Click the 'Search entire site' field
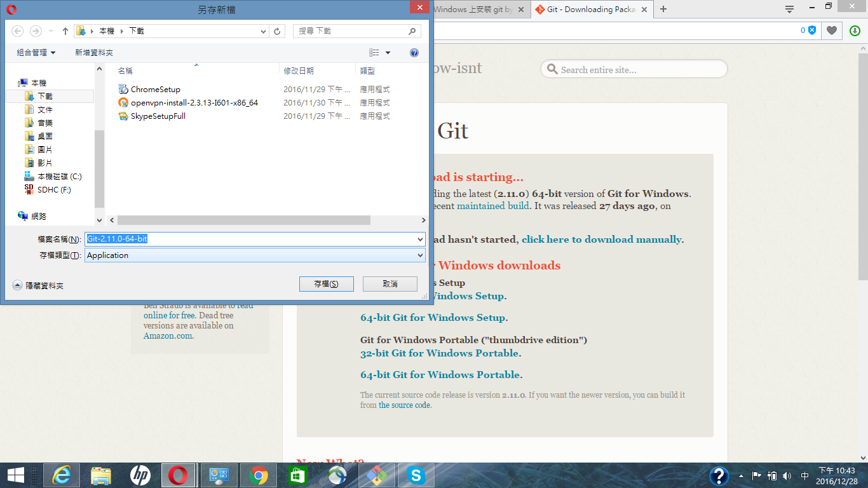Viewport: 868px width, 488px height. [x=634, y=69]
